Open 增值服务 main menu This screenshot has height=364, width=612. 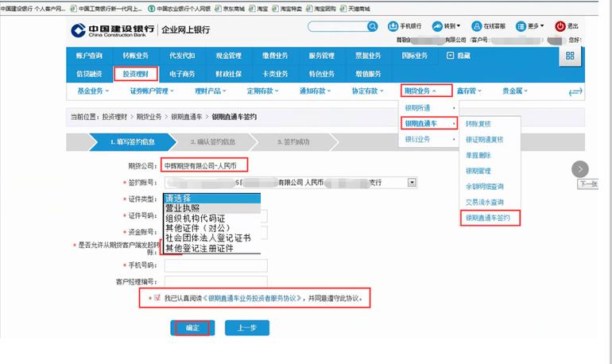(x=368, y=74)
